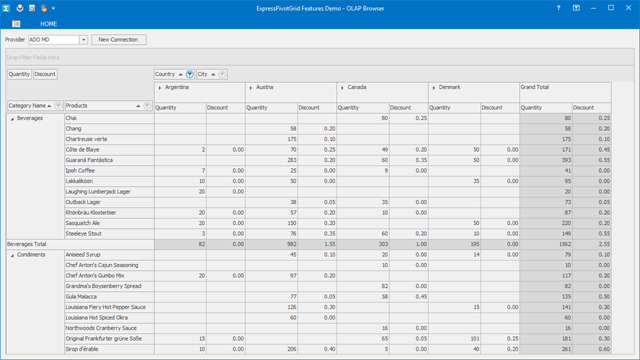Expand the Argentina column group
The height and width of the screenshot is (360, 640).
click(x=160, y=88)
